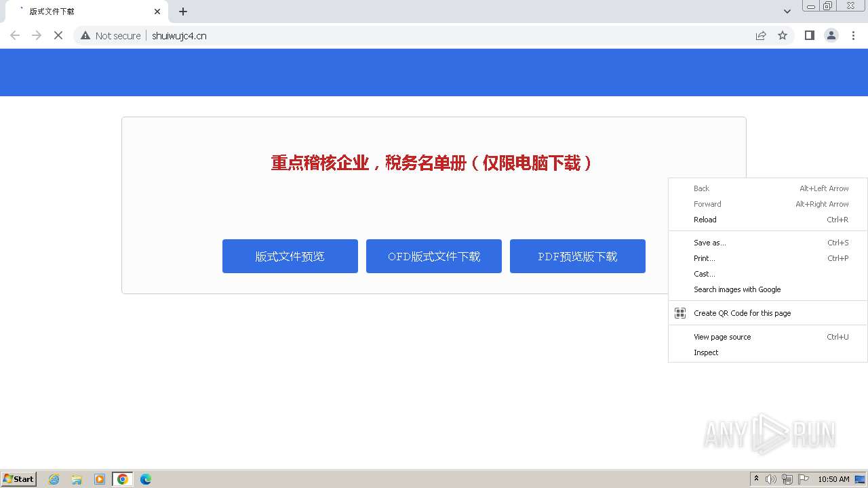This screenshot has width=868, height=488.
Task: Select Search images with Google
Action: coord(768,289)
